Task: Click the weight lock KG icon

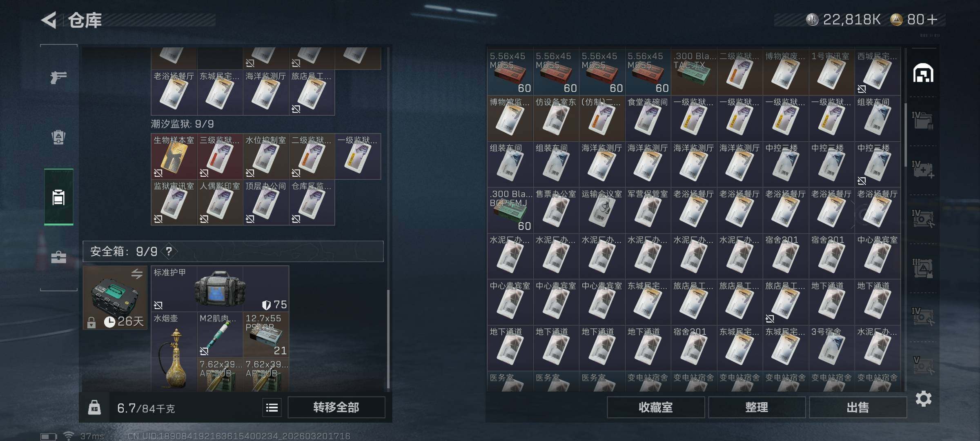Action: coord(94,408)
